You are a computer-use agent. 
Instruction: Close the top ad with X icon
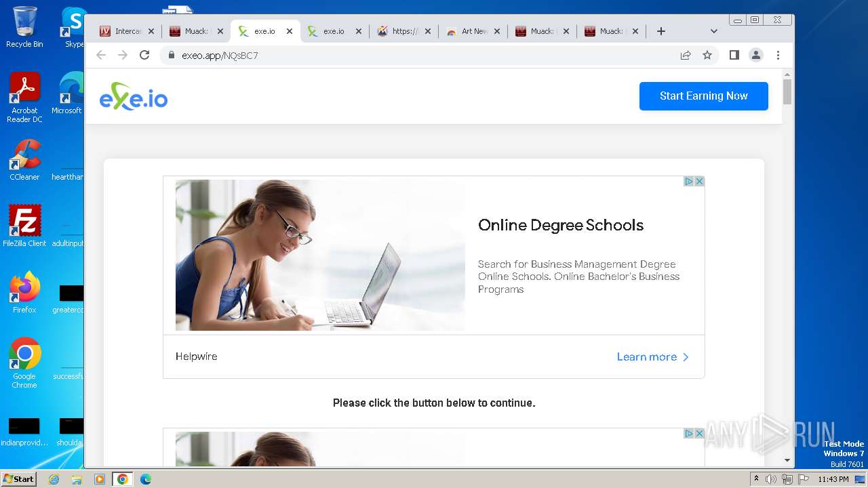pyautogui.click(x=699, y=181)
